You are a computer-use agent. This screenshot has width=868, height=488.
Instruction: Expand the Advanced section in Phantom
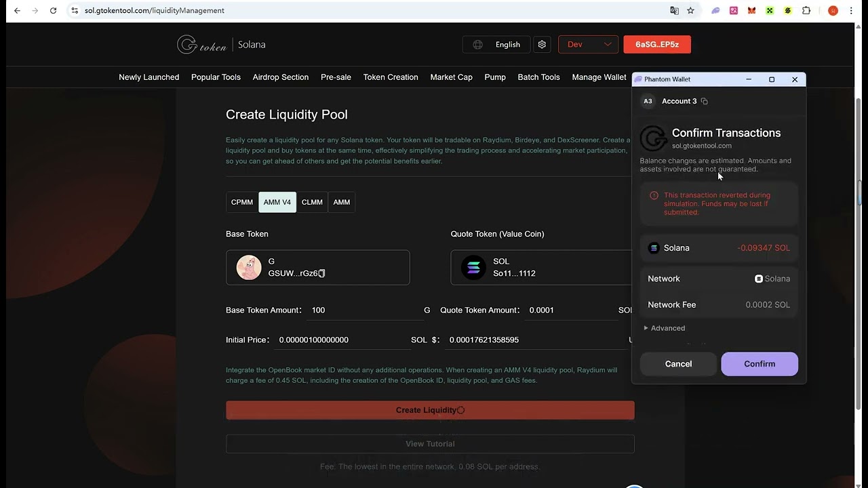(x=665, y=328)
